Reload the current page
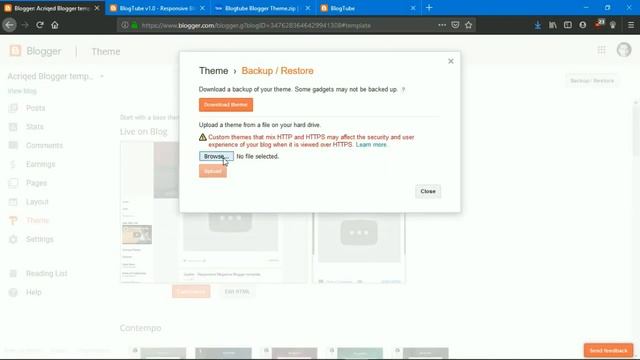 point(40,25)
